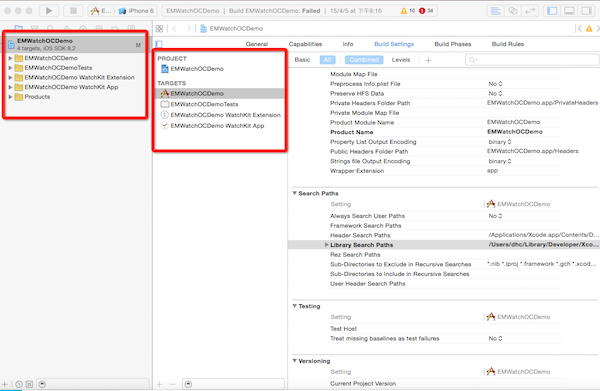Viewport: 600px width, 391px height.
Task: Open the Assistant editor icon
Action: point(513,11)
